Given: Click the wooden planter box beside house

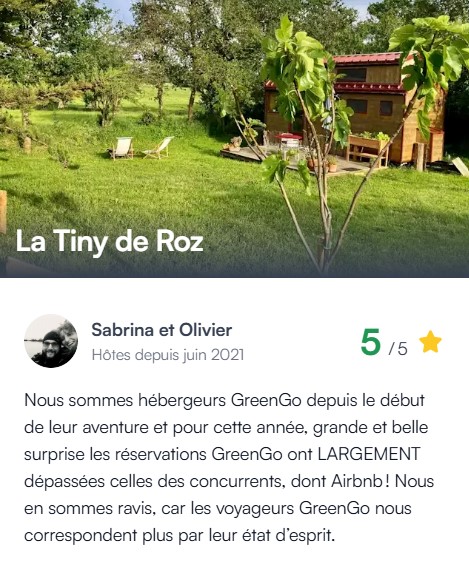Looking at the screenshot, I should point(367,149).
